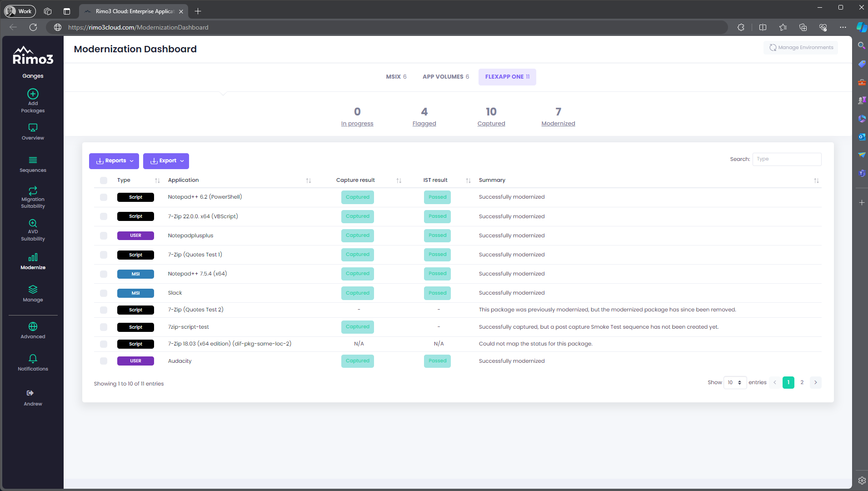The image size is (868, 491).
Task: Click the Manage Environments button
Action: (x=801, y=48)
